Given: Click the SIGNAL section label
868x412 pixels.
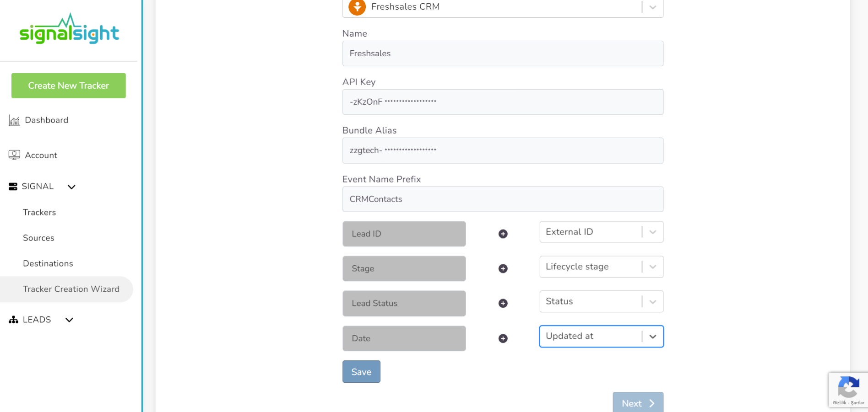Looking at the screenshot, I should pyautogui.click(x=38, y=187).
